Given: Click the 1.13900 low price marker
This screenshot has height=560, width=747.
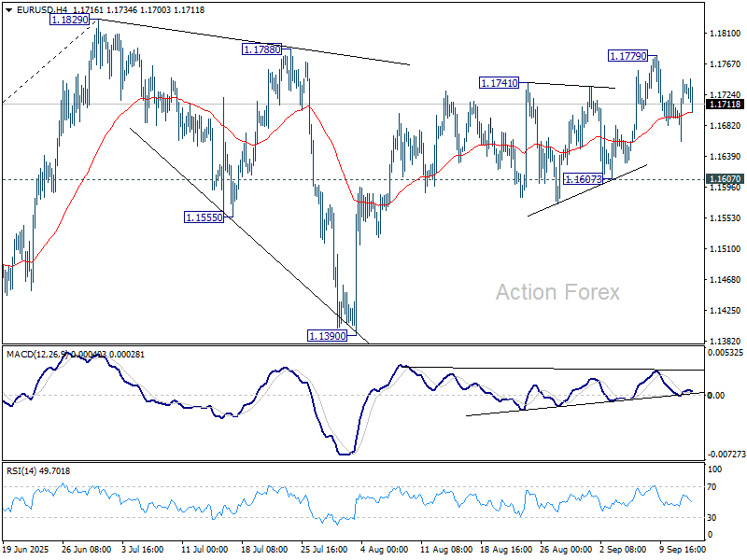Looking at the screenshot, I should coord(329,333).
